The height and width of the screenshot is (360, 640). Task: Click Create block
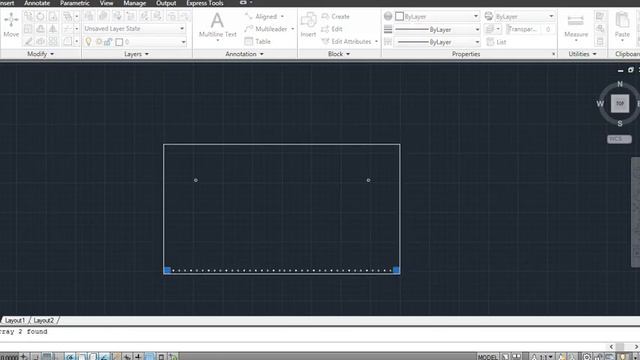tap(336, 17)
